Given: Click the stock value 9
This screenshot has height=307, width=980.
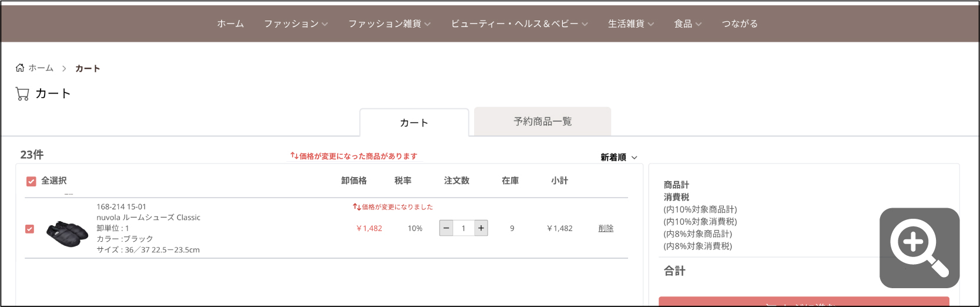Looking at the screenshot, I should click(512, 228).
